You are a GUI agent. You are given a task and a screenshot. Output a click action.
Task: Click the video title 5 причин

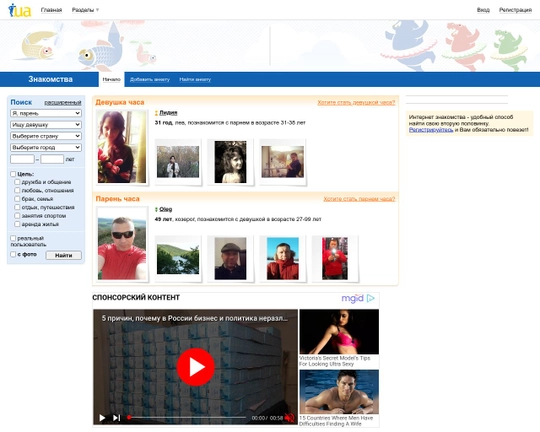(x=195, y=319)
